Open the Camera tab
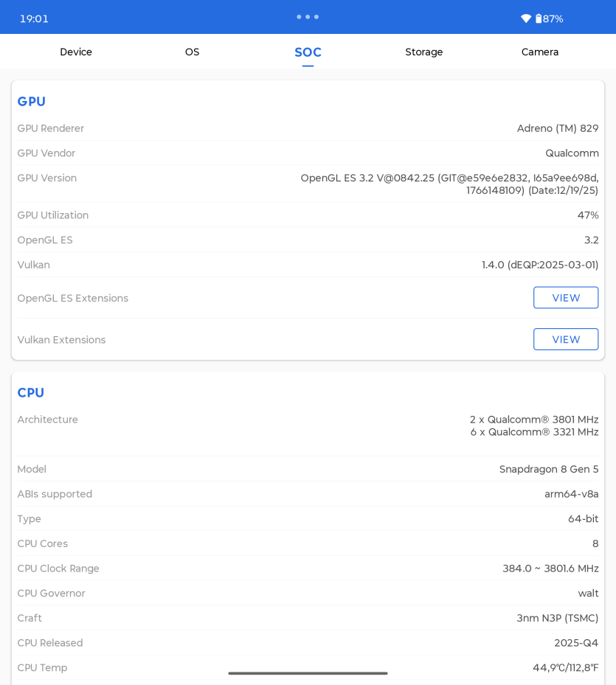The height and width of the screenshot is (685, 616). (539, 52)
